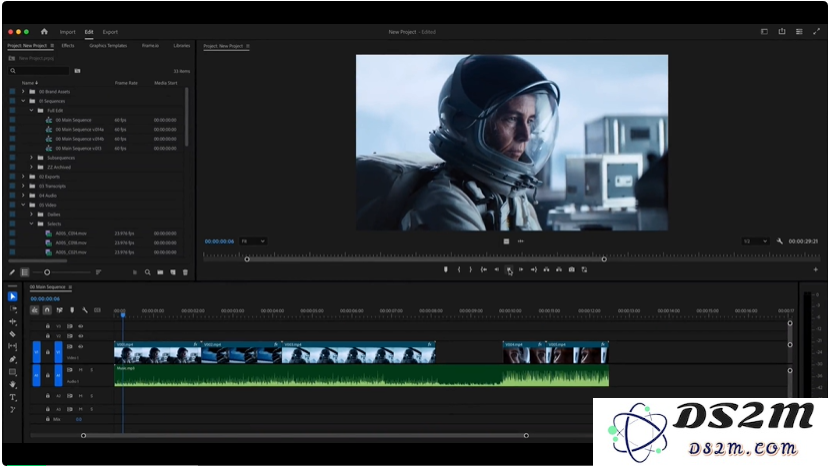Open the Effects panel tab

[68, 46]
